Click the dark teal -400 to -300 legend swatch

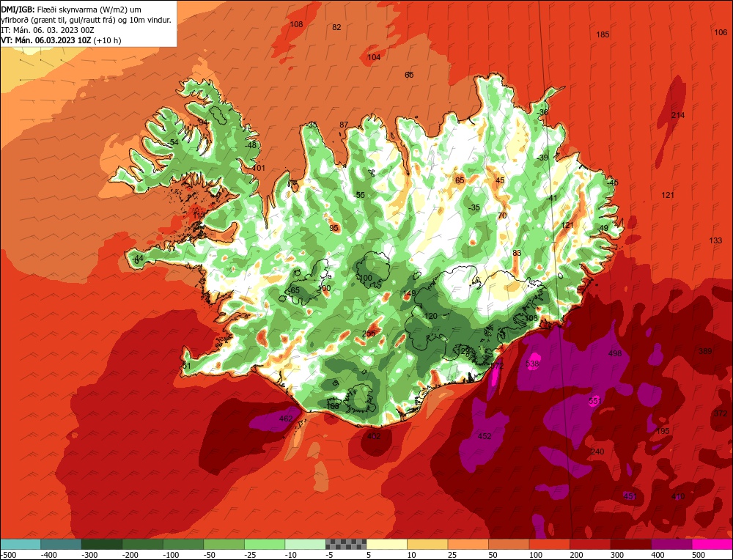tap(62, 544)
